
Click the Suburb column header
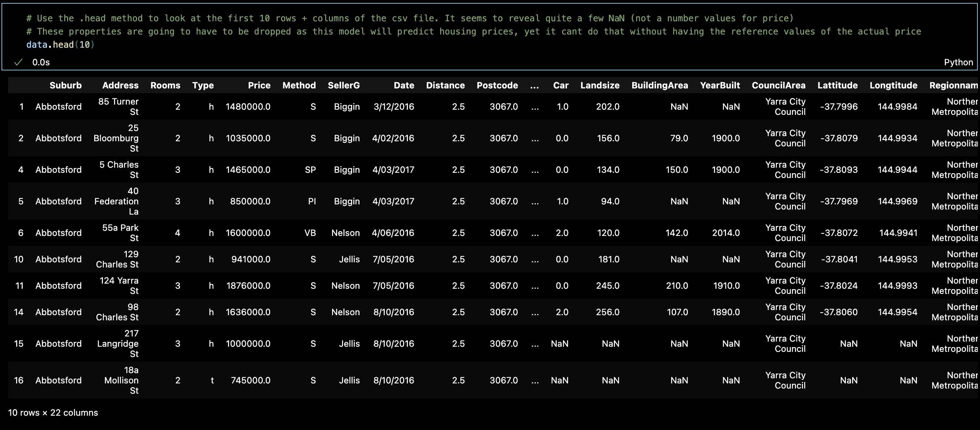click(66, 85)
